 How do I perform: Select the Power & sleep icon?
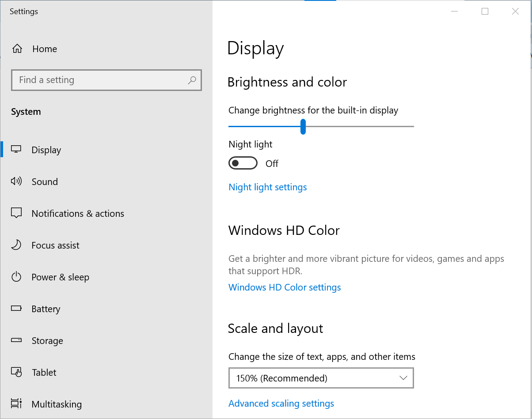16,277
